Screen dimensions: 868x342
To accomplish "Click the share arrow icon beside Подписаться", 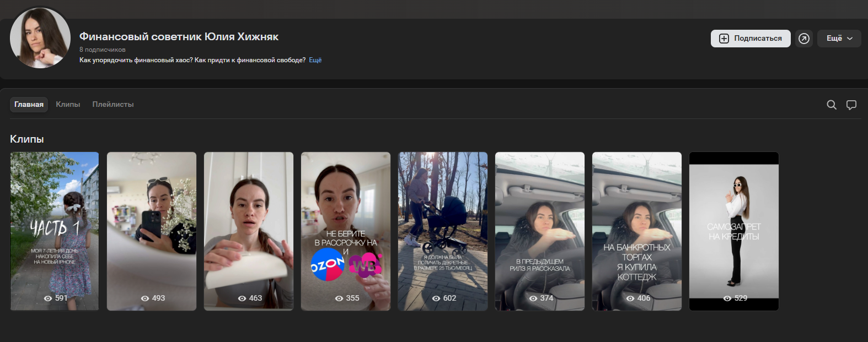I will tap(804, 39).
